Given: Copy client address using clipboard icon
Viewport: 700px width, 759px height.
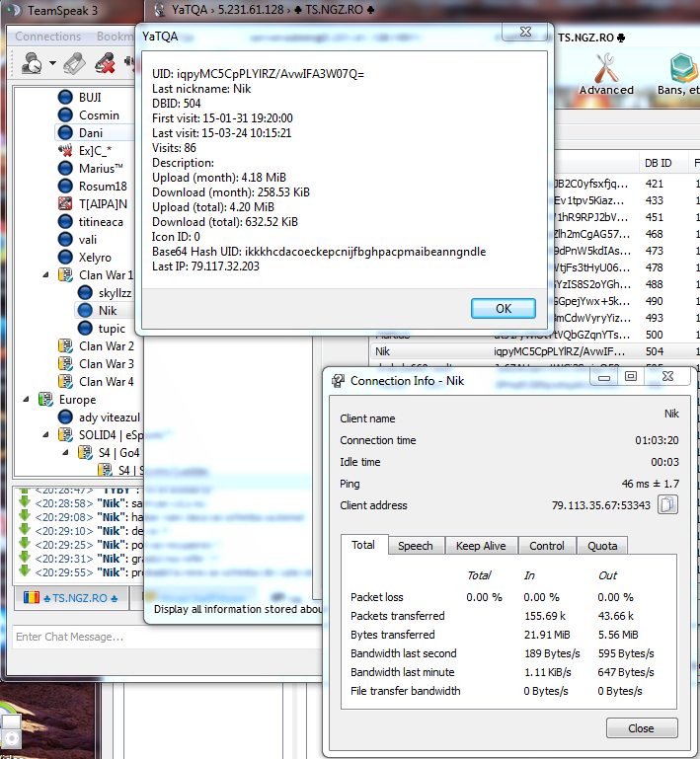Looking at the screenshot, I should tap(668, 505).
